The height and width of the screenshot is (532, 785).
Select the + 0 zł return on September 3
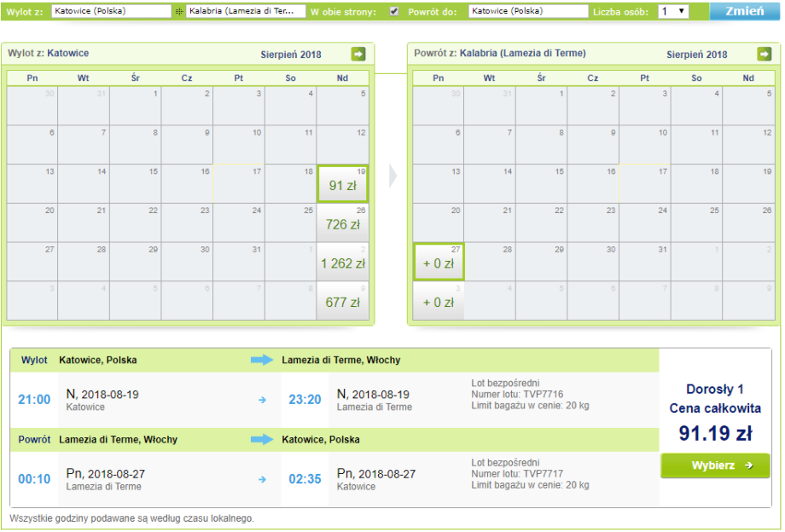click(x=439, y=301)
